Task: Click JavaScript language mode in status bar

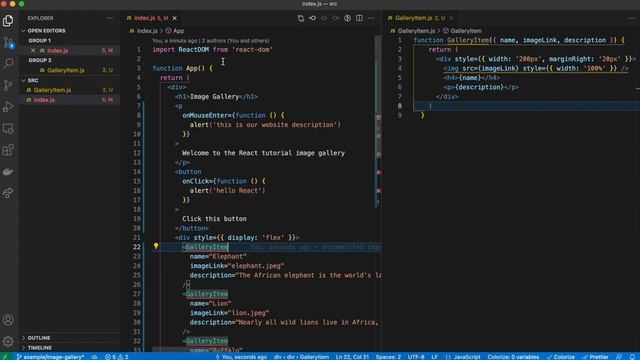Action: (463, 356)
